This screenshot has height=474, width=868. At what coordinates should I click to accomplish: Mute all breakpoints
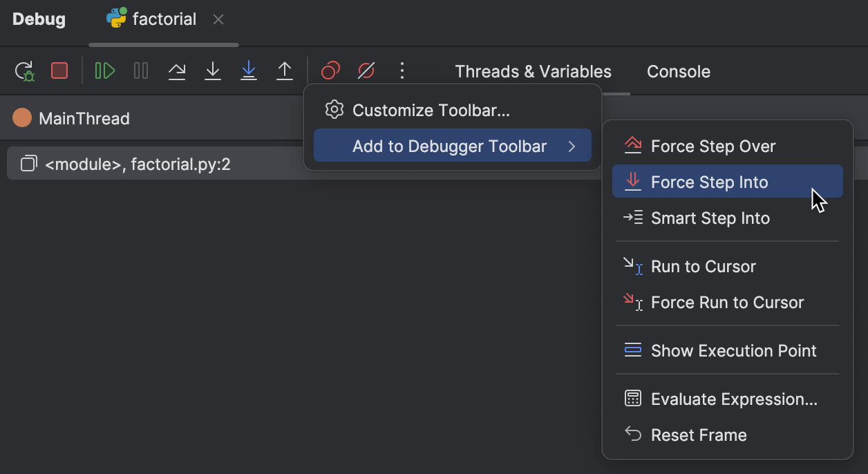[x=366, y=70]
